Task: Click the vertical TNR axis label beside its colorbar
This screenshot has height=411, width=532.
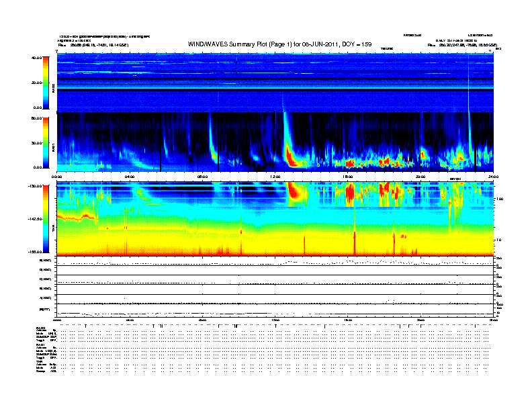Action: pyautogui.click(x=53, y=230)
